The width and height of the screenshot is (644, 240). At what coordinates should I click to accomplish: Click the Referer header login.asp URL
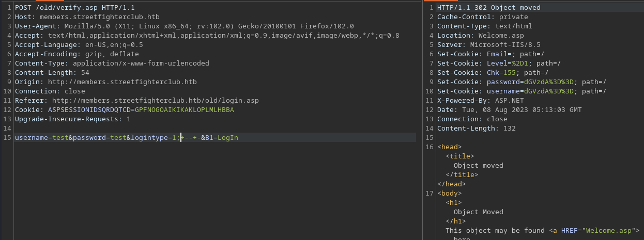click(155, 101)
